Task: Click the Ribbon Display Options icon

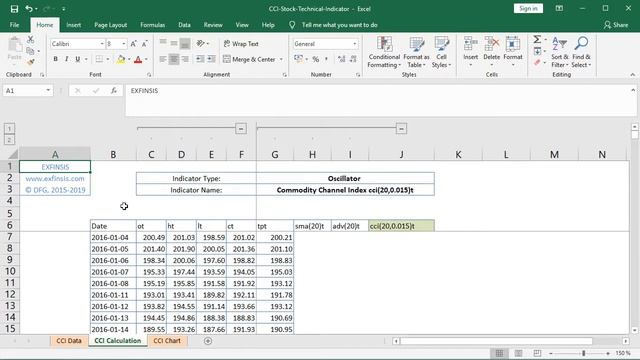Action: 559,9
